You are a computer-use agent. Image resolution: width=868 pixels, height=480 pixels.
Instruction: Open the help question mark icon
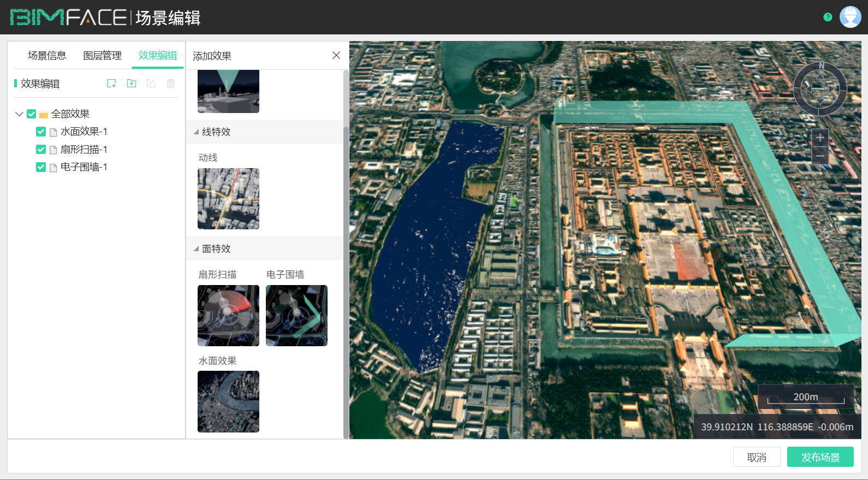pos(828,17)
